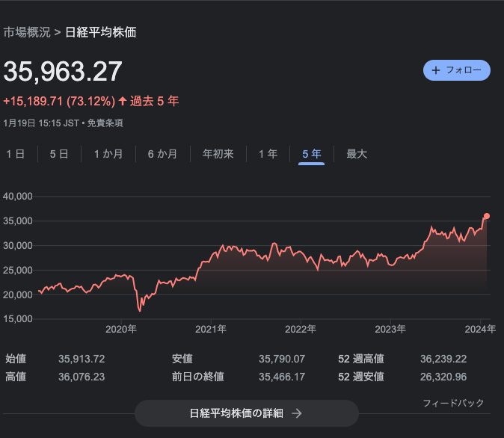This screenshot has height=438, width=504.
Task: Select the 1年 range tab
Action: pyautogui.click(x=268, y=154)
